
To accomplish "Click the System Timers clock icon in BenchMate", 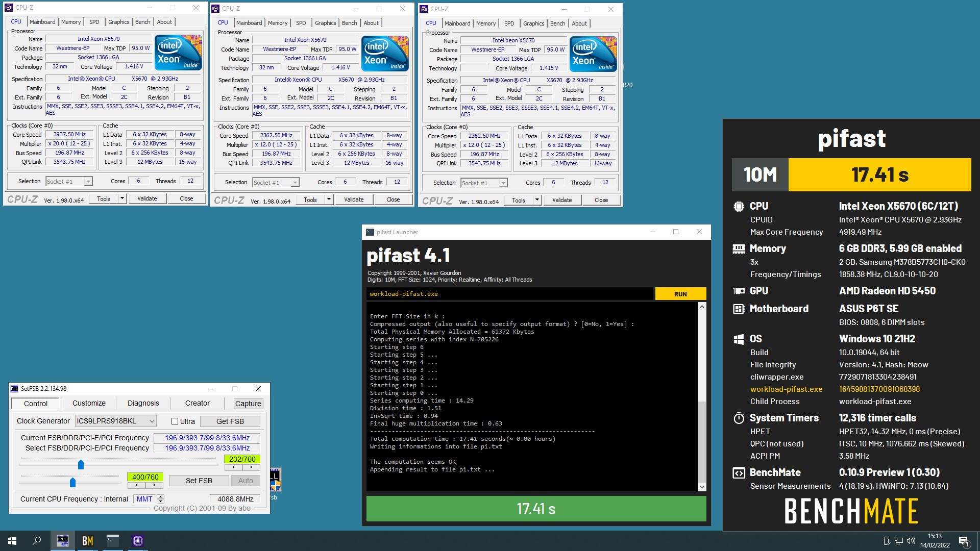I will point(739,418).
